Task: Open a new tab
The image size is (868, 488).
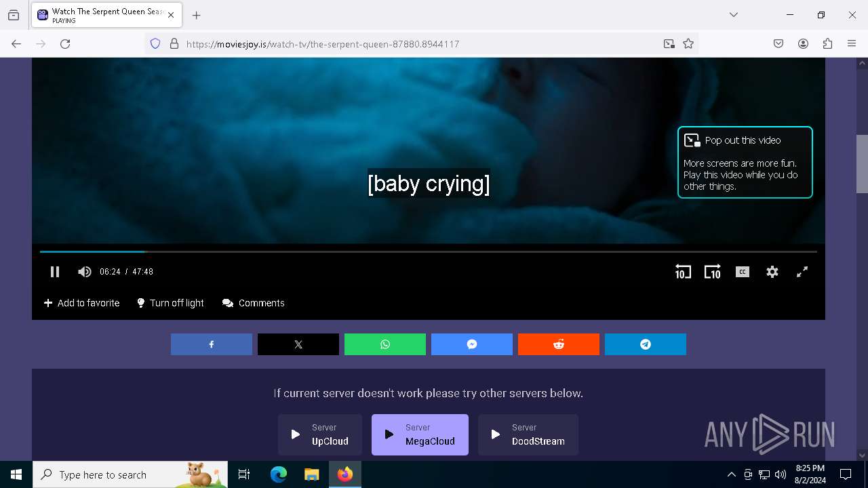Action: point(196,15)
